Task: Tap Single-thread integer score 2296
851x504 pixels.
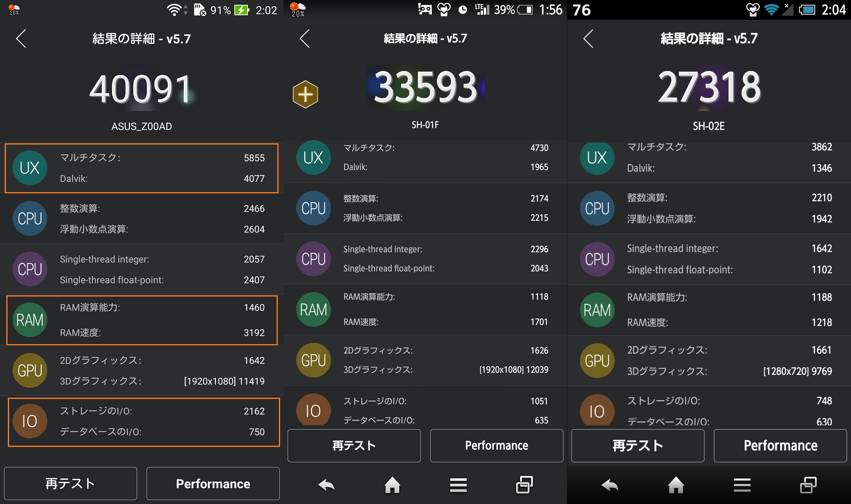Action: coord(539,249)
